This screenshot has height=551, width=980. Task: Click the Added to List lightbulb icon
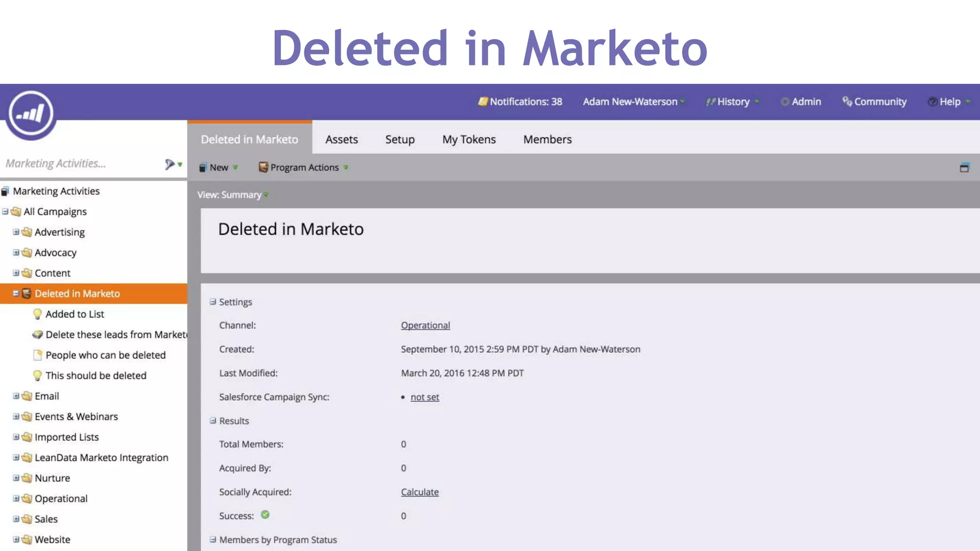pos(37,314)
